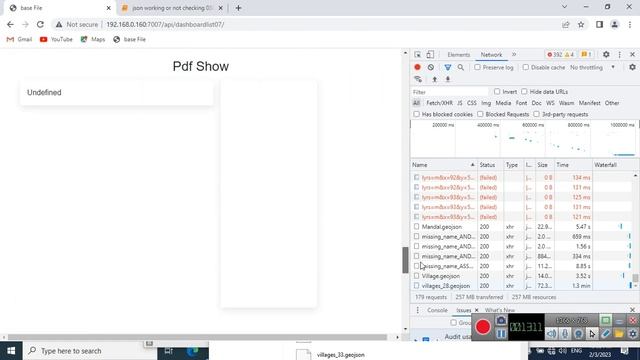Toggle recorder system audio speaker icon
The image size is (640, 360).
pyautogui.click(x=551, y=334)
